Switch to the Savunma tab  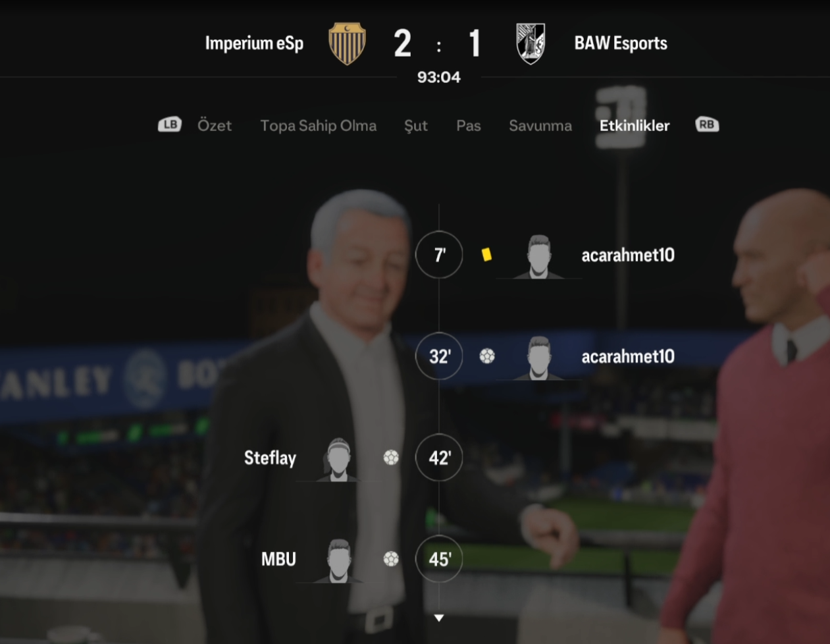point(540,125)
